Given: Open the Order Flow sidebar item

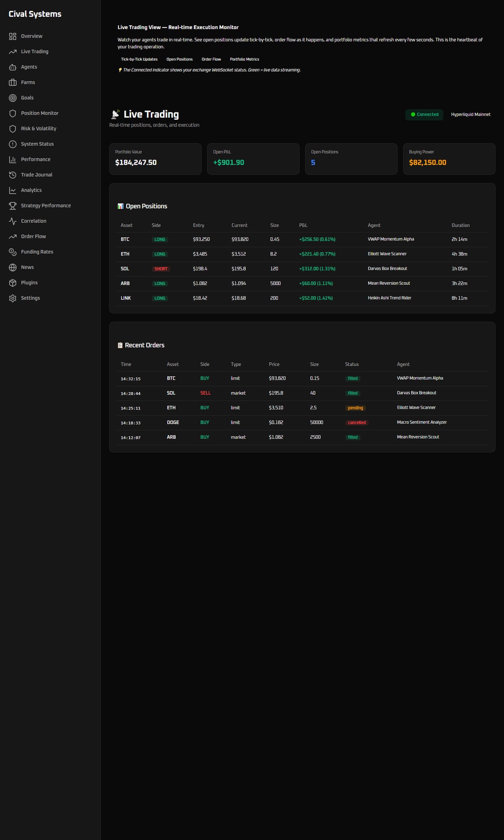Looking at the screenshot, I should [x=33, y=236].
